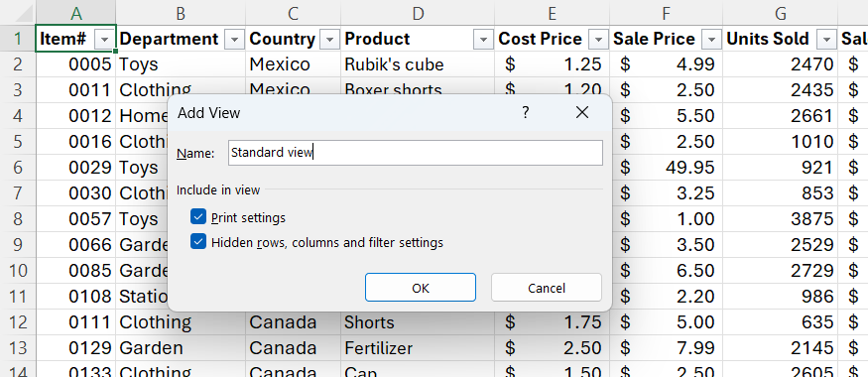868x377 pixels.
Task: Click the units sold value 986
Action: (x=781, y=297)
